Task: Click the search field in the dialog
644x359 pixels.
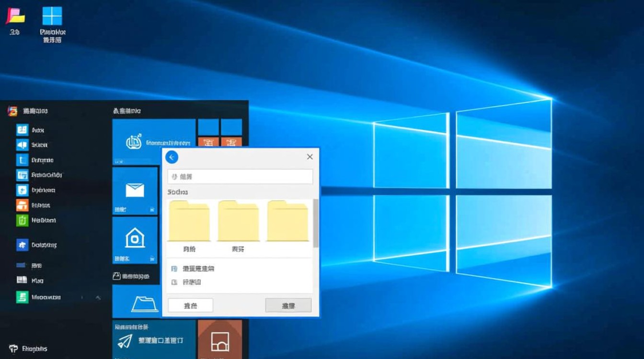Action: (240, 177)
